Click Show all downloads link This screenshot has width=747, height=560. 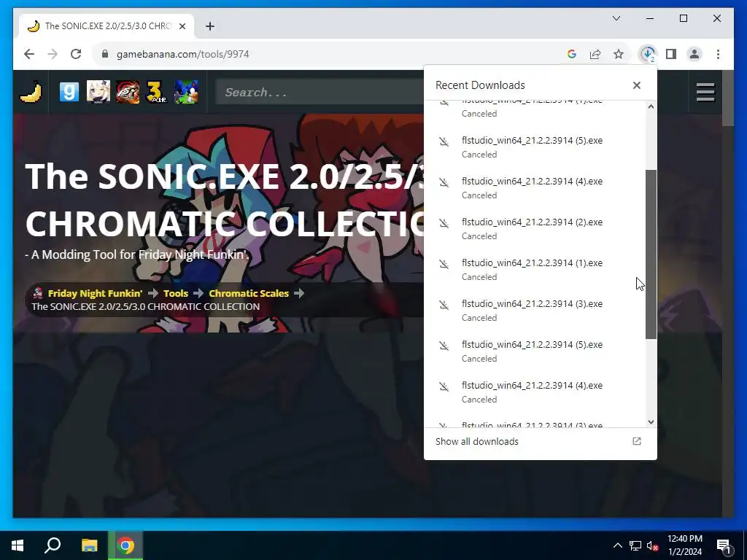coord(477,441)
